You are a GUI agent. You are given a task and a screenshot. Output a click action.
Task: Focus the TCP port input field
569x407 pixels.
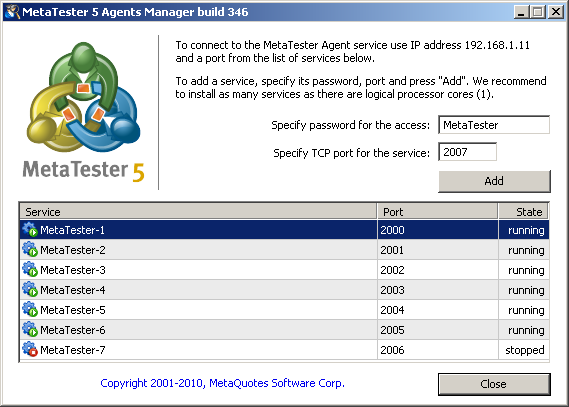(x=467, y=152)
